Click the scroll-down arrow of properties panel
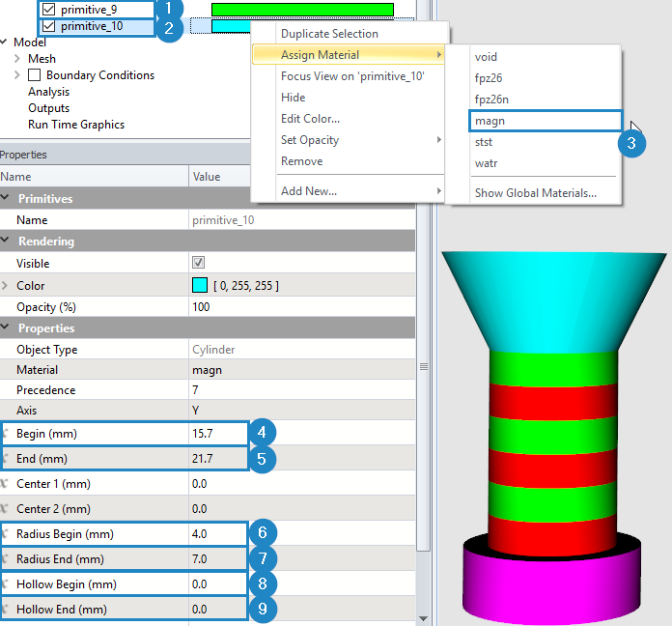Screen dimensions: 672x626 [x=423, y=618]
